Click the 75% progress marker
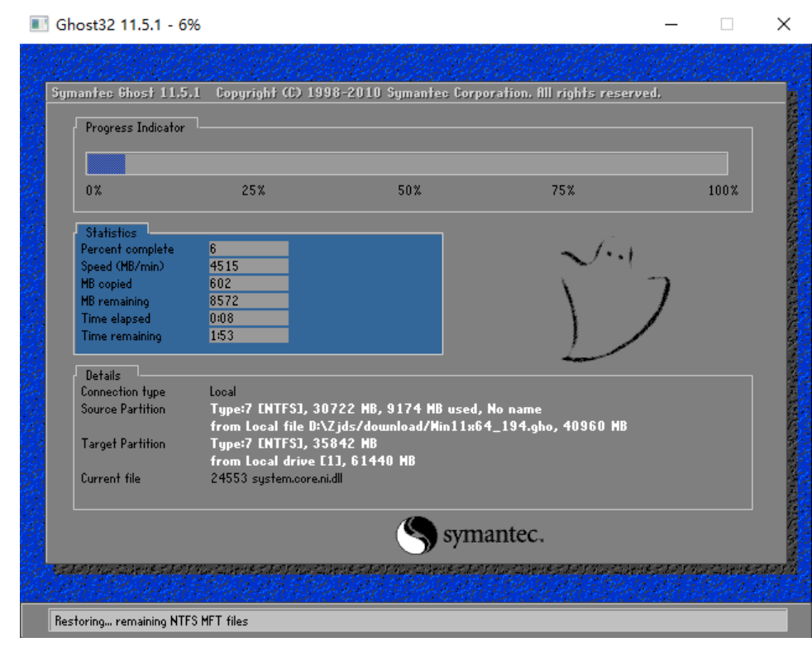Viewport: 812px width, 647px height. (563, 190)
